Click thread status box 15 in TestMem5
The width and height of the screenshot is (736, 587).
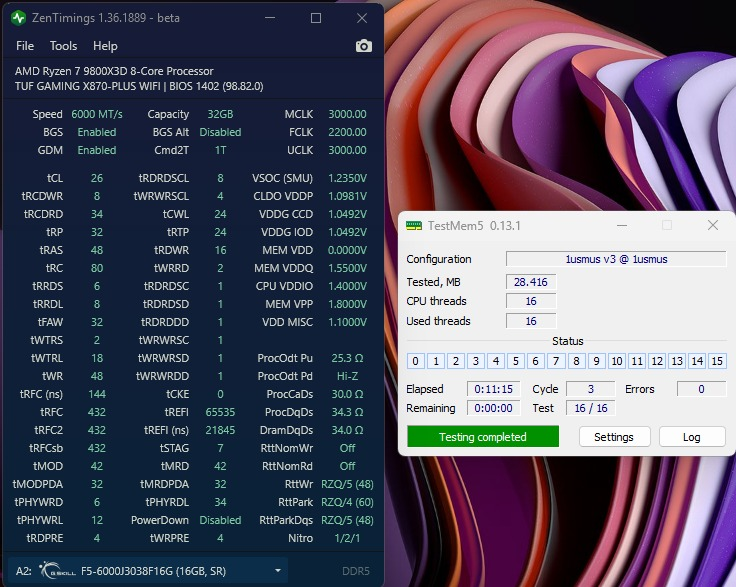pyautogui.click(x=717, y=361)
